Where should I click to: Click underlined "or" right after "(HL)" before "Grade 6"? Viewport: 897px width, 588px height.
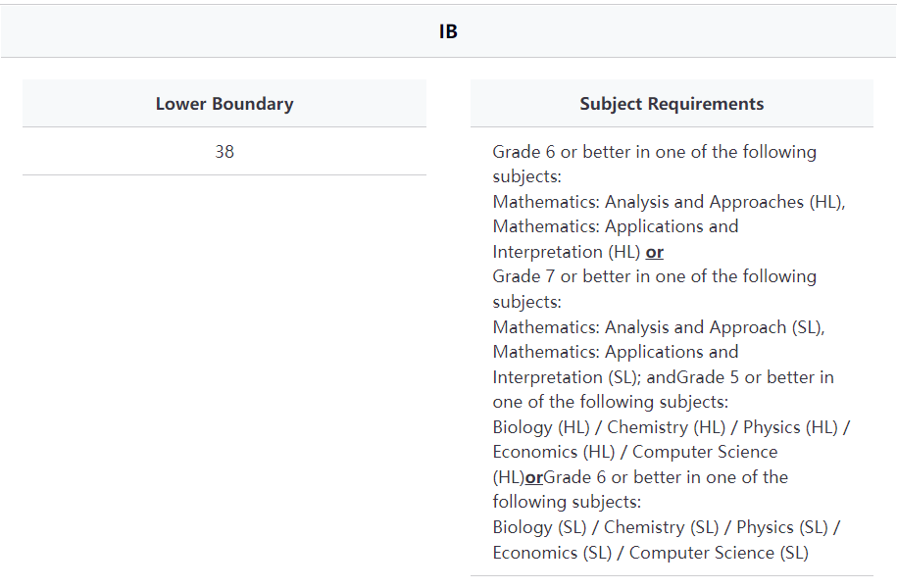click(x=534, y=477)
